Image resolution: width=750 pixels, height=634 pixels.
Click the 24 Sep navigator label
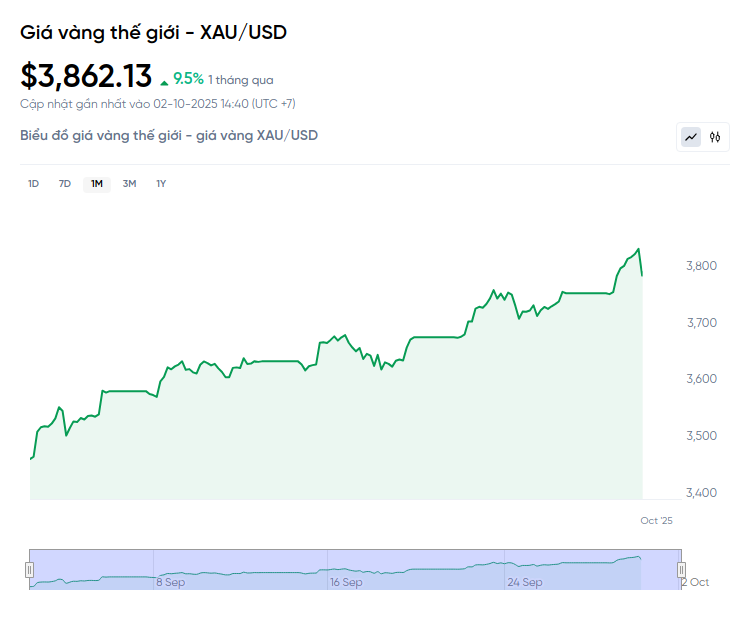(525, 582)
